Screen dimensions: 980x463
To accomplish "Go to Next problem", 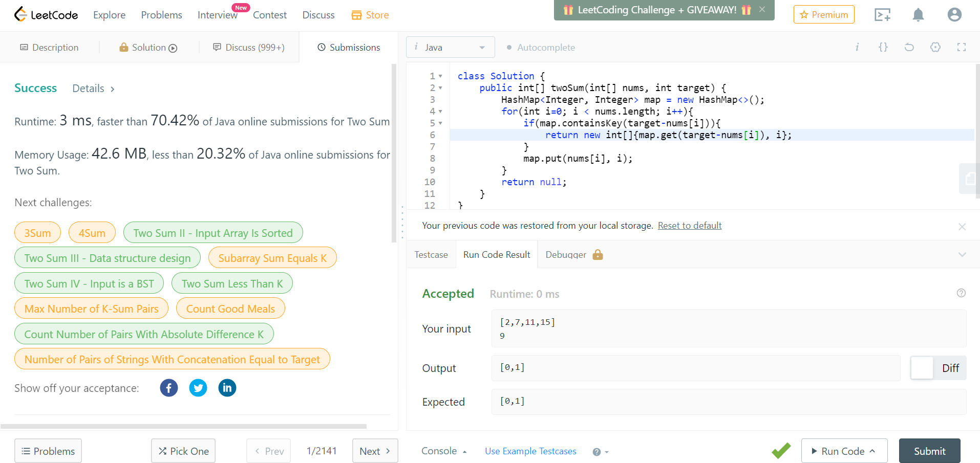I will 375,451.
